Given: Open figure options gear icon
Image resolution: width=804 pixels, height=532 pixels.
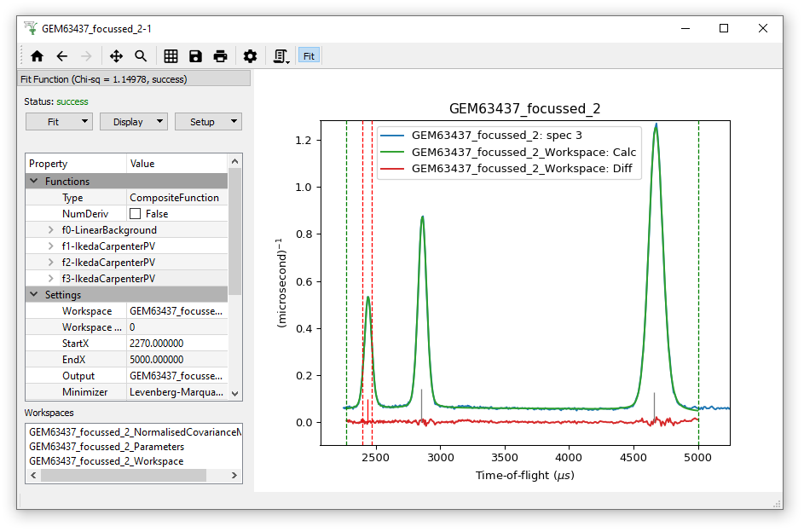Looking at the screenshot, I should click(250, 56).
